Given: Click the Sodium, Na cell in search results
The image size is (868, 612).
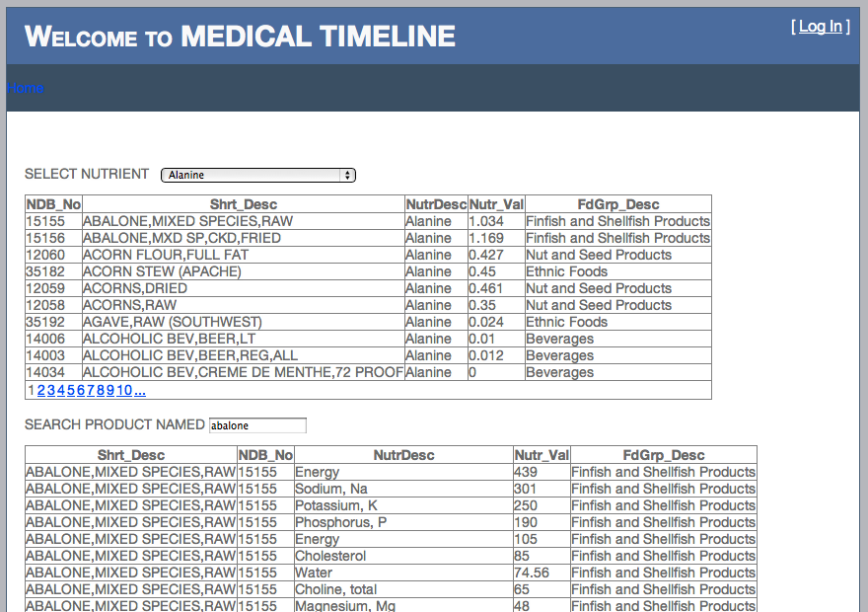Looking at the screenshot, I should (331, 489).
